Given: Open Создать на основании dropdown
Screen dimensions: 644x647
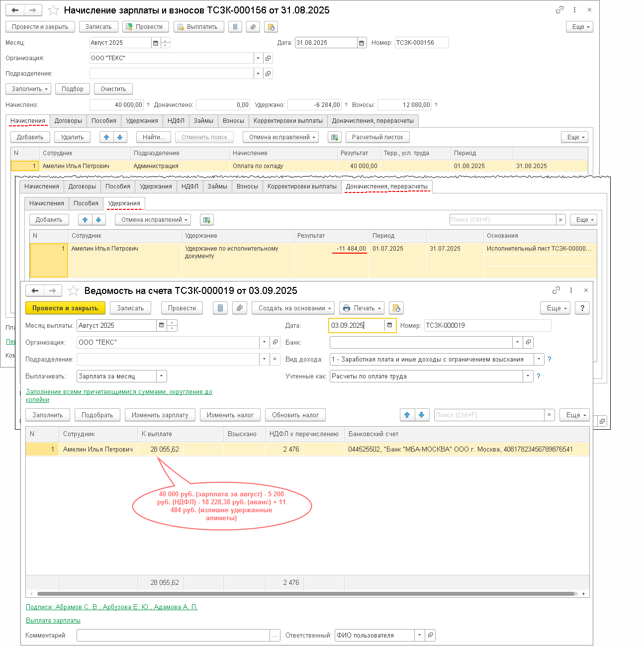Looking at the screenshot, I should [293, 308].
